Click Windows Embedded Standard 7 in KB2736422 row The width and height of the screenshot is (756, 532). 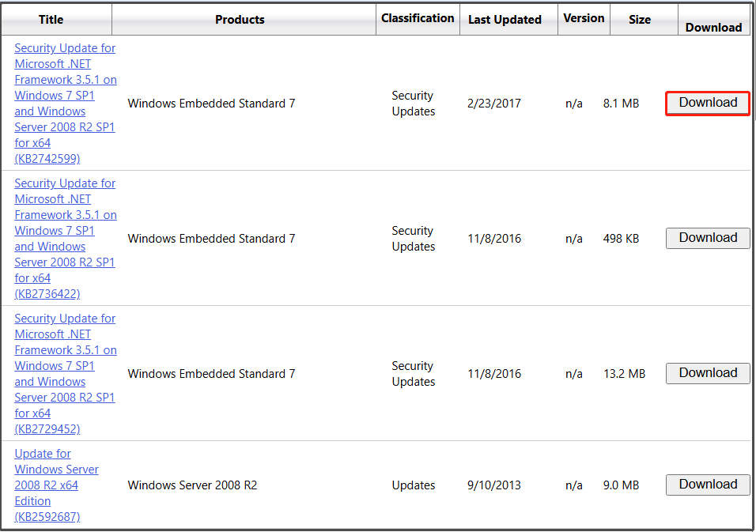(x=211, y=239)
